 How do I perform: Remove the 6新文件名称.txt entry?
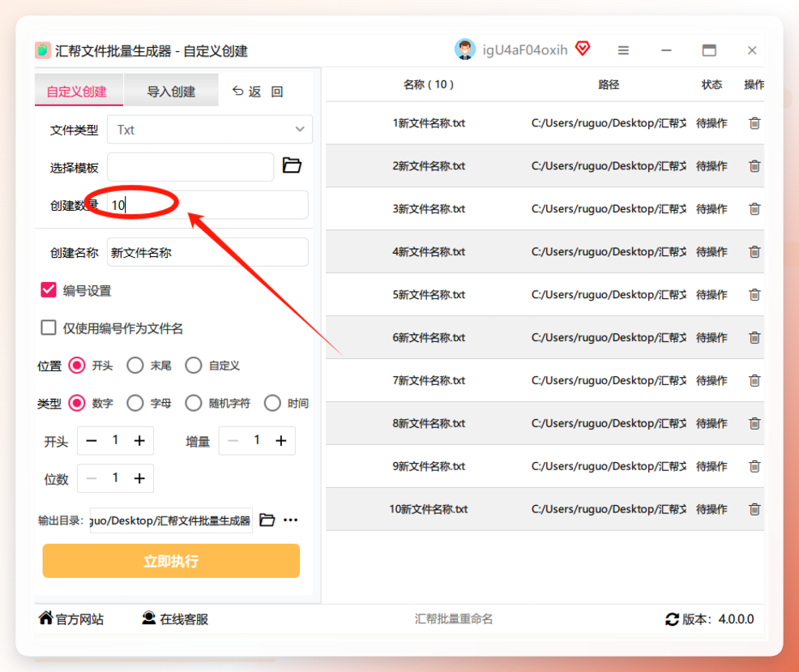click(754, 337)
